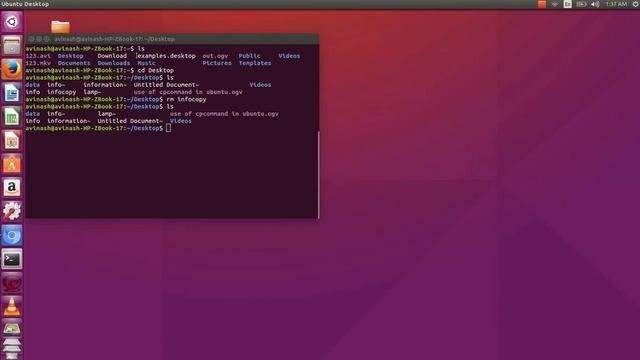Open the battery indicator menu
The width and height of the screenshot is (640, 360).
coord(581,4)
